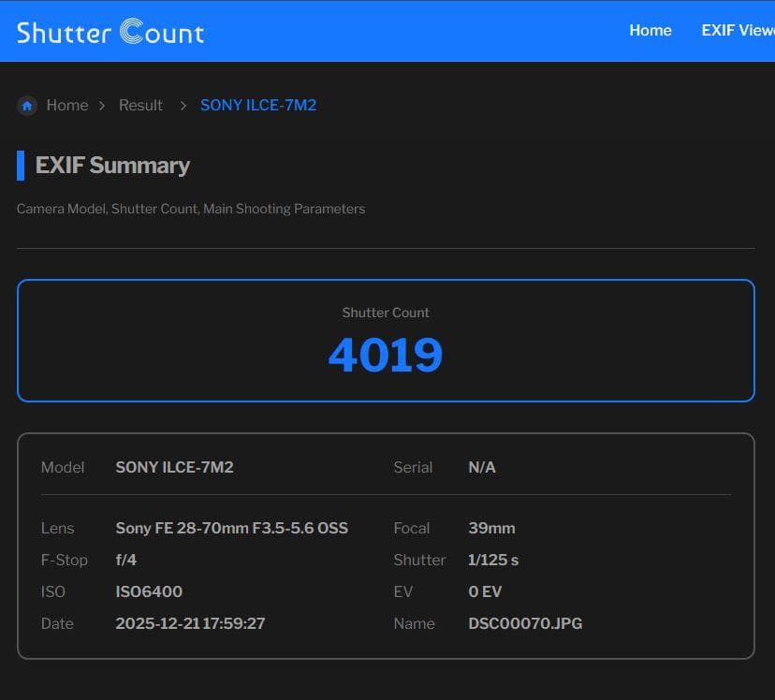Screen dimensions: 775x700
Task: Click the shutter speed 1/125 s
Action: (x=493, y=560)
